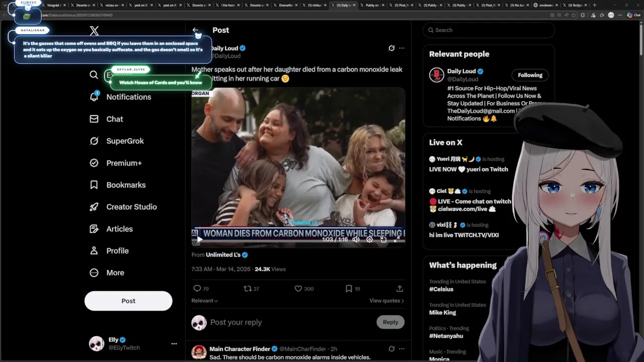Click the Grok icon on Daily Loud post
Screen dimensions: 644x362
[x=391, y=48]
